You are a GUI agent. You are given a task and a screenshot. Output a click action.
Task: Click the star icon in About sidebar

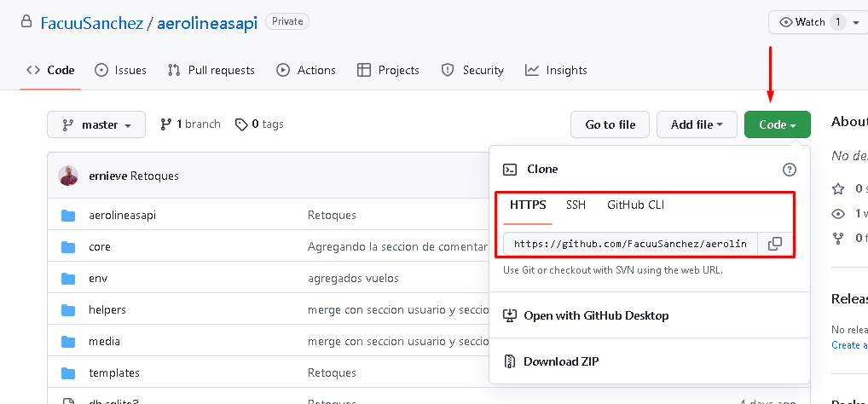[838, 188]
